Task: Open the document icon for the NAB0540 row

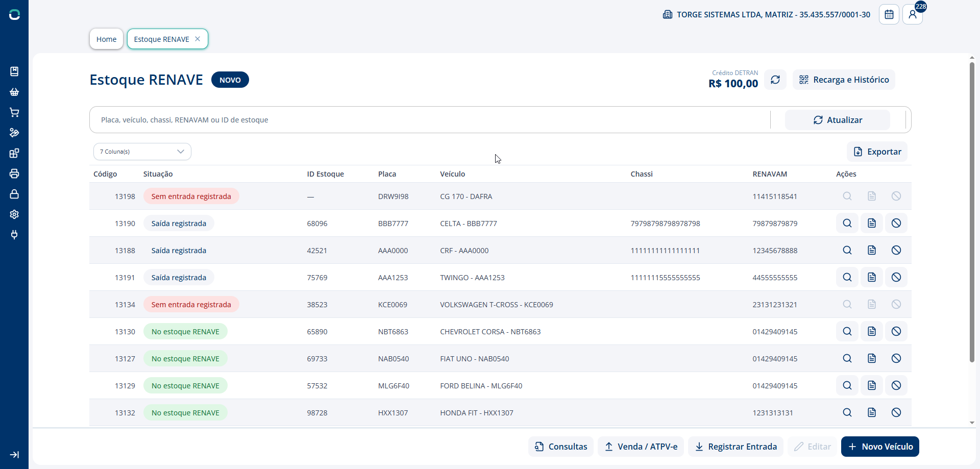Action: [872, 358]
